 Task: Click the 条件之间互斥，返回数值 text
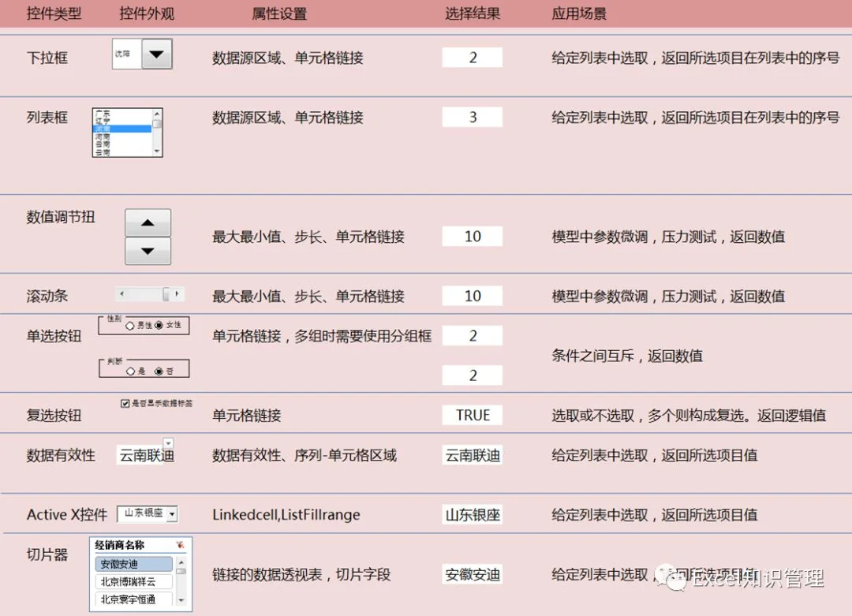pyautogui.click(x=627, y=356)
